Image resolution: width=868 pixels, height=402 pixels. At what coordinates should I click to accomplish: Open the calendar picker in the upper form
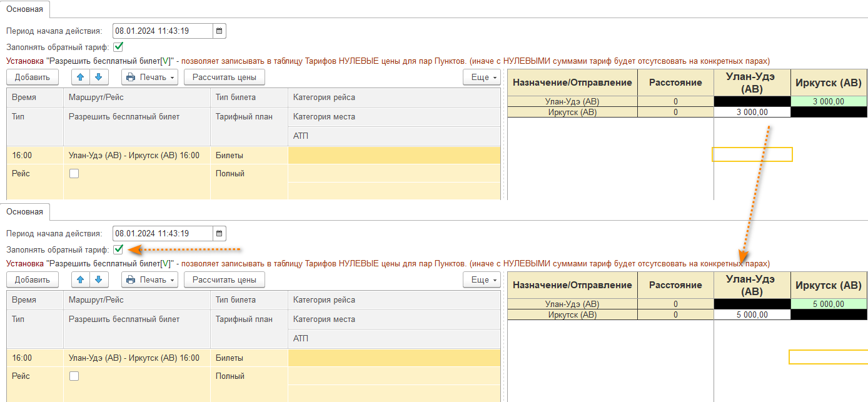point(219,31)
